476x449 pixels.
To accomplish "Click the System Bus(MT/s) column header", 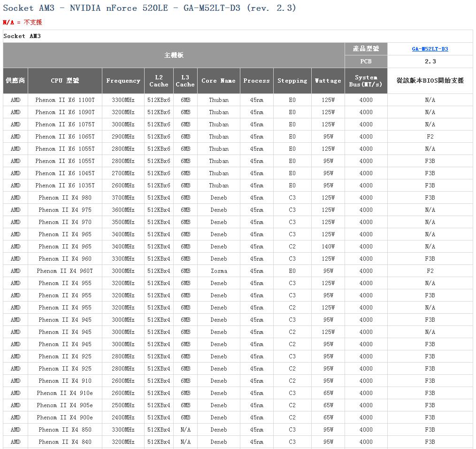I will [366, 81].
